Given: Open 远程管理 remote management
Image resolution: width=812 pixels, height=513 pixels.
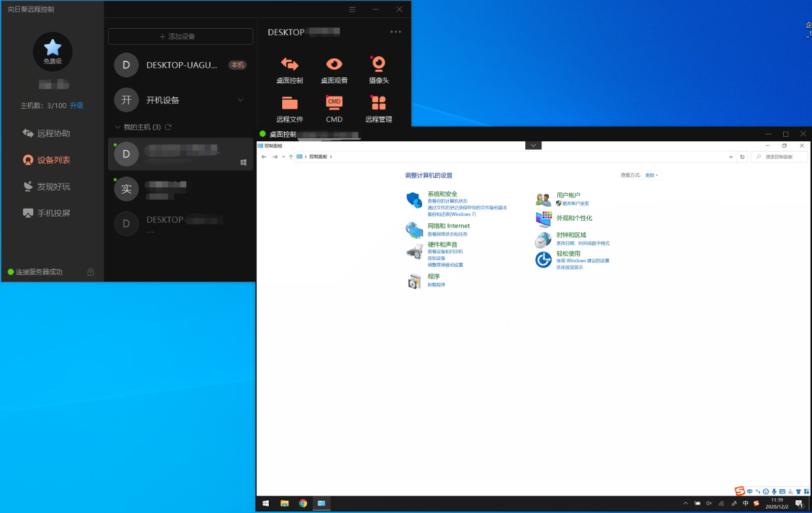Looking at the screenshot, I should pyautogui.click(x=378, y=108).
